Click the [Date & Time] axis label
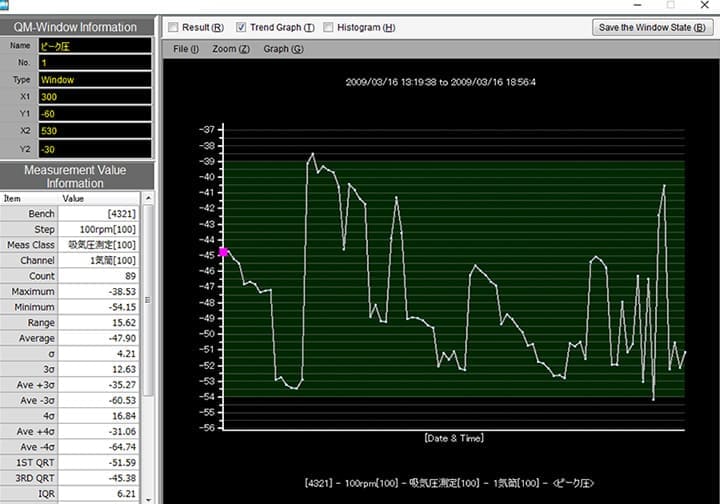This screenshot has width=720, height=504. (x=454, y=438)
